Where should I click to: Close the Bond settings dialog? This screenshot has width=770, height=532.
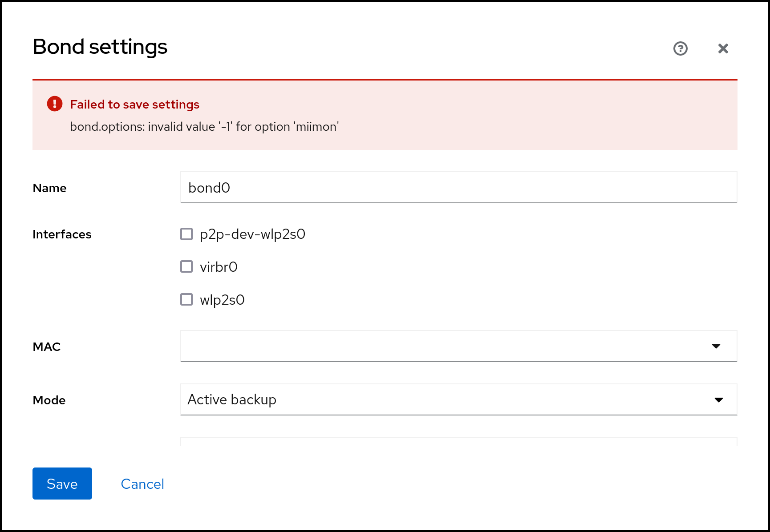coord(723,48)
